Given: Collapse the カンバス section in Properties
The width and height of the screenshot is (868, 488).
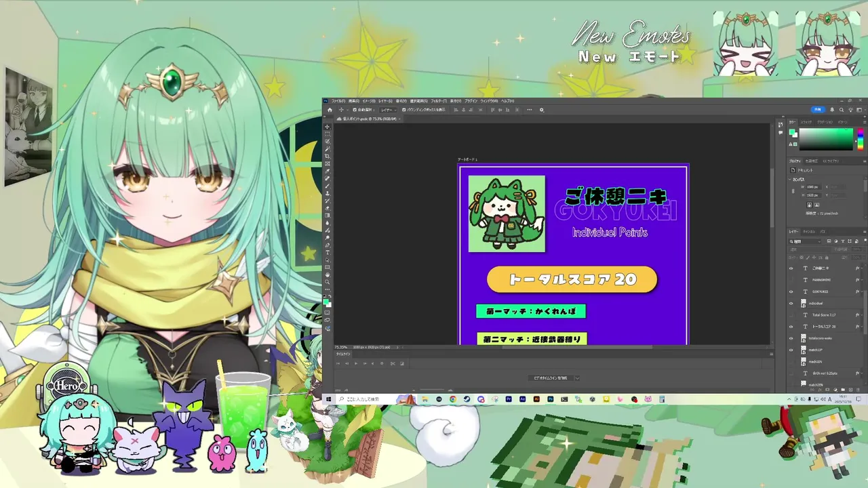Looking at the screenshot, I should pos(790,179).
